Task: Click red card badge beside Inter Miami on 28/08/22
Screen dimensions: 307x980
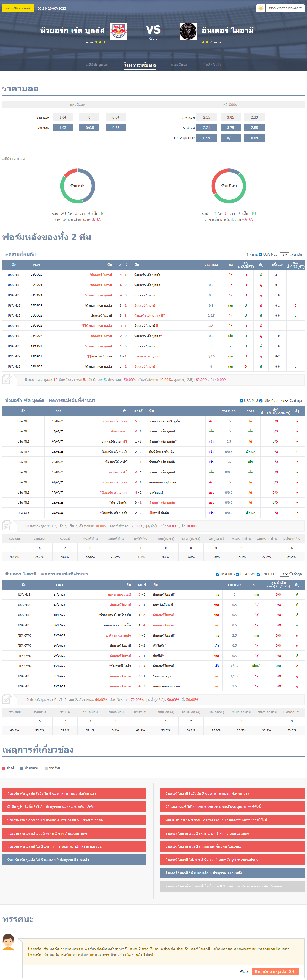Action: tap(157, 326)
